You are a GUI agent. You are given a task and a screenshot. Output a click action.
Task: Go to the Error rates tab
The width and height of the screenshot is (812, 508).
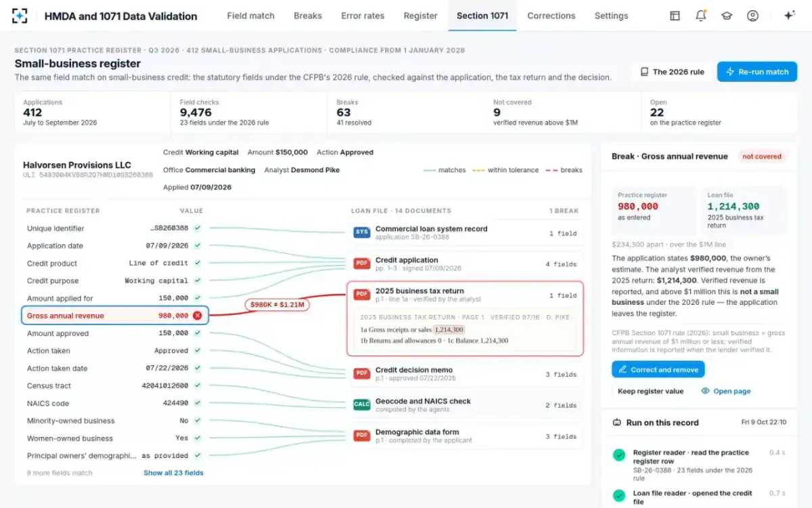[363, 16]
